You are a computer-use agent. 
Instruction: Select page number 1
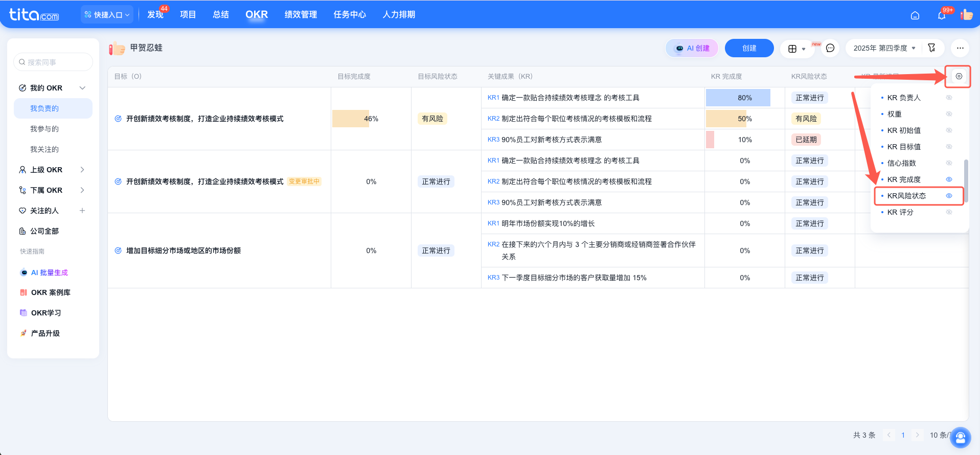click(903, 435)
